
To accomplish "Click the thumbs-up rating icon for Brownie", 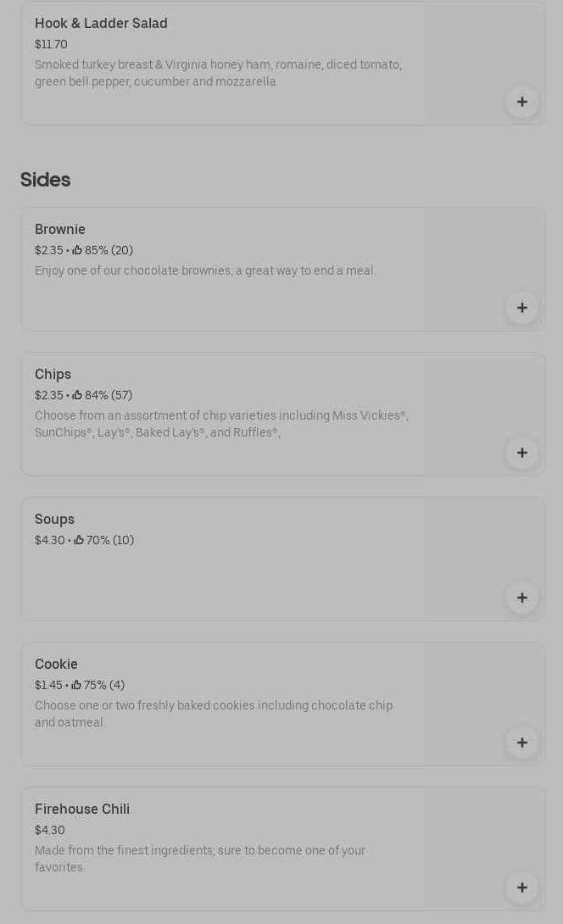I will (x=77, y=250).
